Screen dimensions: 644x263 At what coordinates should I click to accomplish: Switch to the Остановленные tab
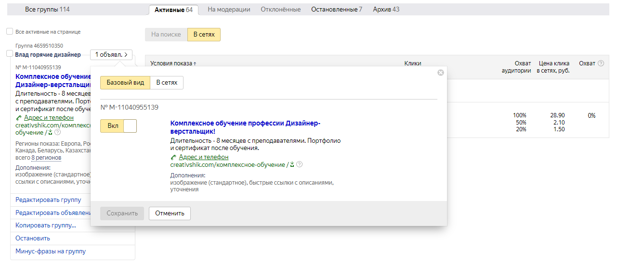(x=336, y=10)
